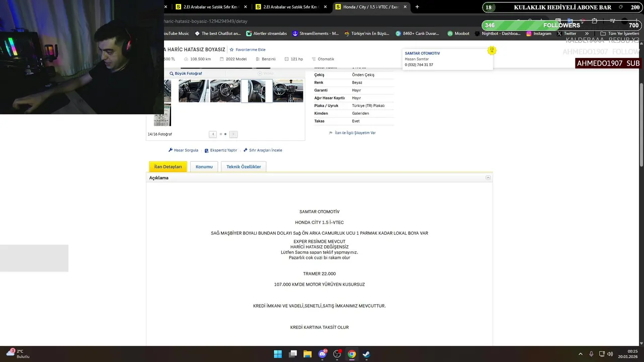
Task: Select the İlan Detayları tab
Action: point(168,166)
